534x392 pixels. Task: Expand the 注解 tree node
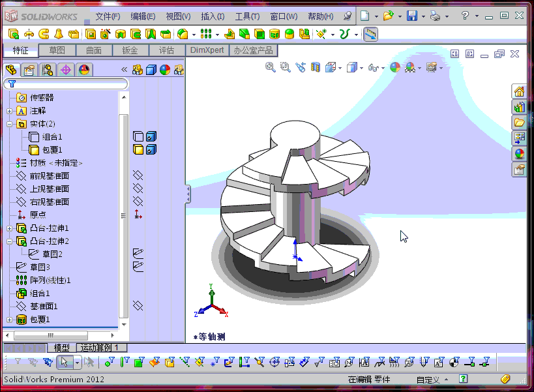[10, 111]
